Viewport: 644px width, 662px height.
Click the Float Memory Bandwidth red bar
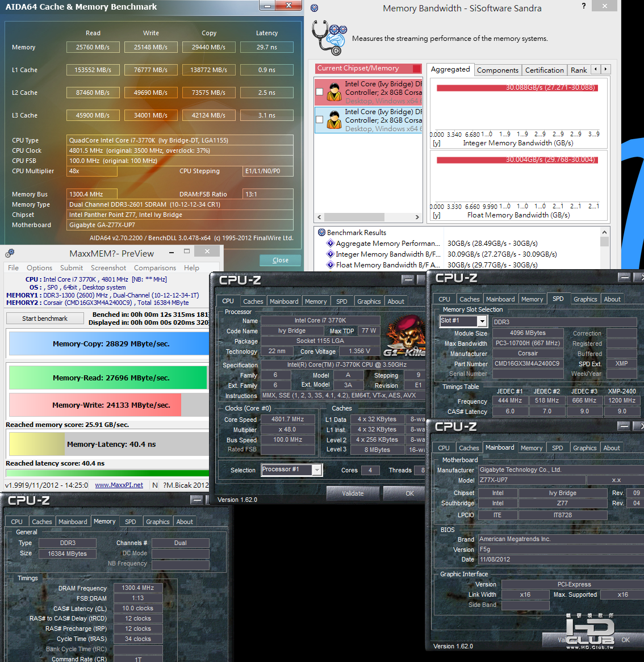click(x=517, y=160)
